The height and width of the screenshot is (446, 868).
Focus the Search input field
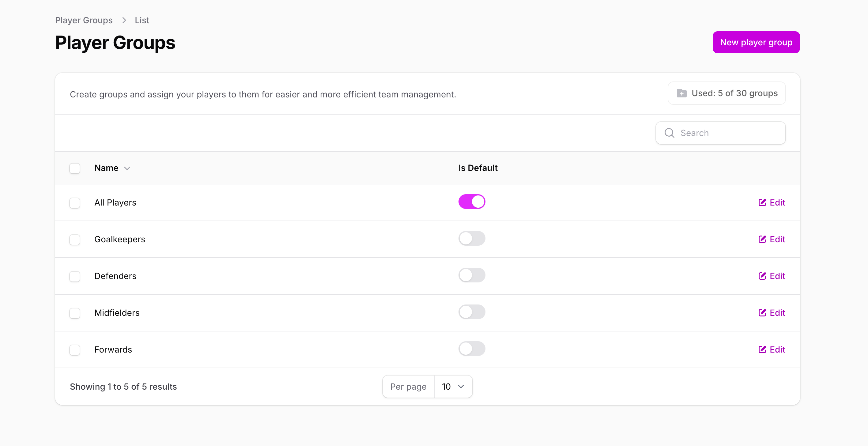[728, 133]
